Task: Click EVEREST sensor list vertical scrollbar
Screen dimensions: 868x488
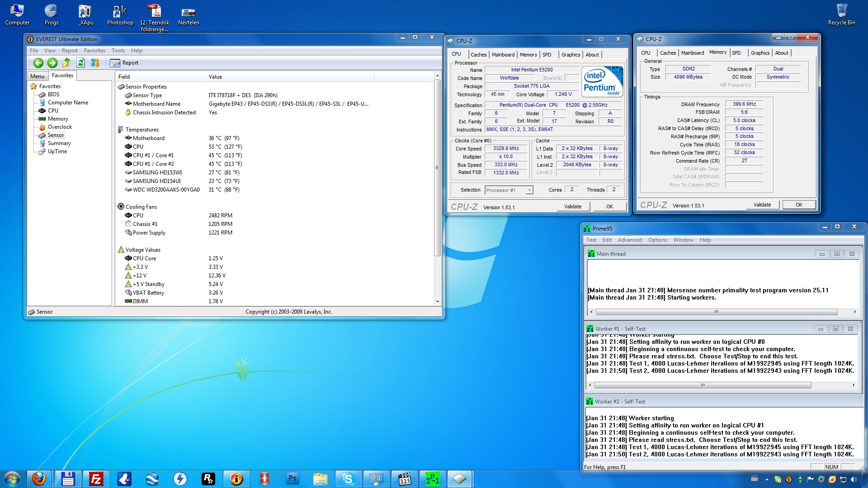Action: point(437,168)
